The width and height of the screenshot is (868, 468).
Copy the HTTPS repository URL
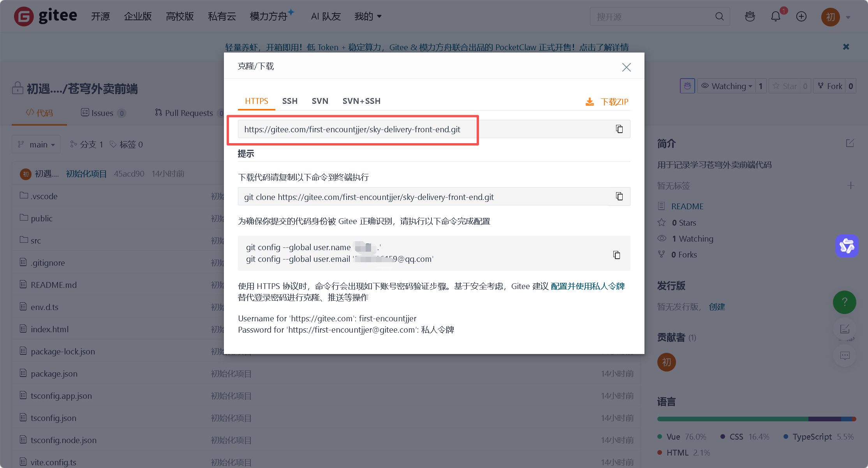point(619,129)
